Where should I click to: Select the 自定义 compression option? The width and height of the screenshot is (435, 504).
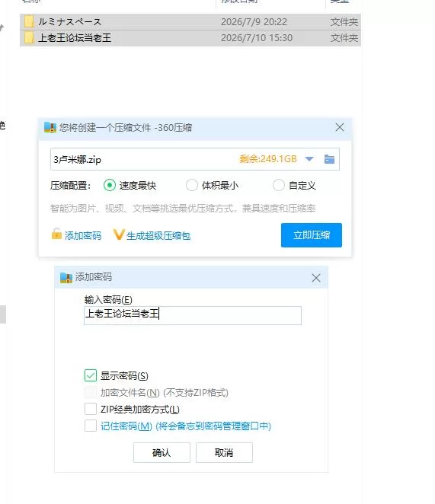(279, 185)
